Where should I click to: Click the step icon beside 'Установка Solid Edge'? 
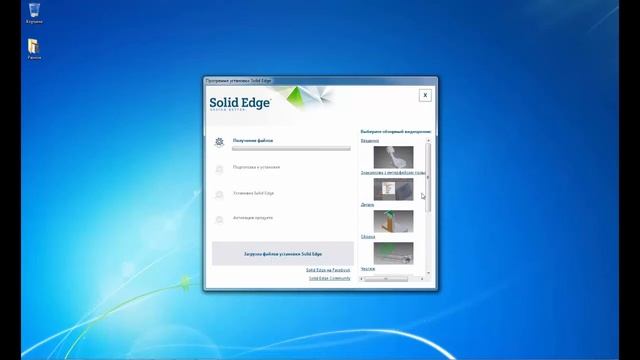(x=219, y=195)
